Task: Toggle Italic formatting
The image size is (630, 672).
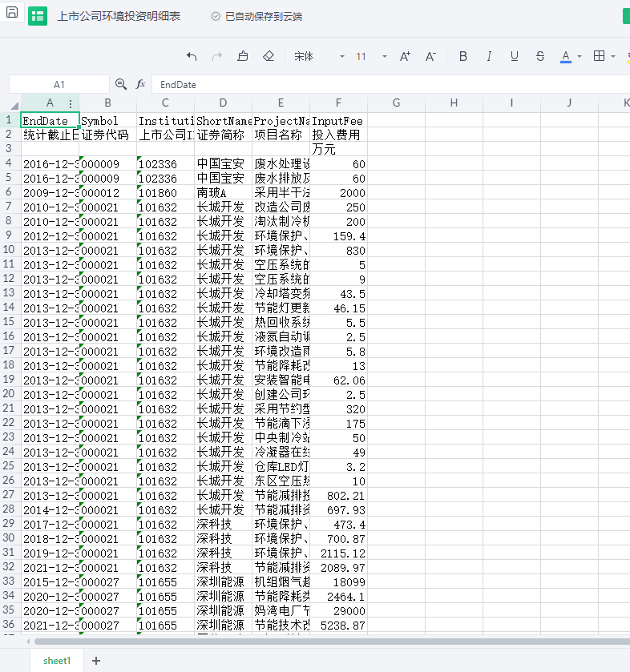Action: tap(488, 56)
